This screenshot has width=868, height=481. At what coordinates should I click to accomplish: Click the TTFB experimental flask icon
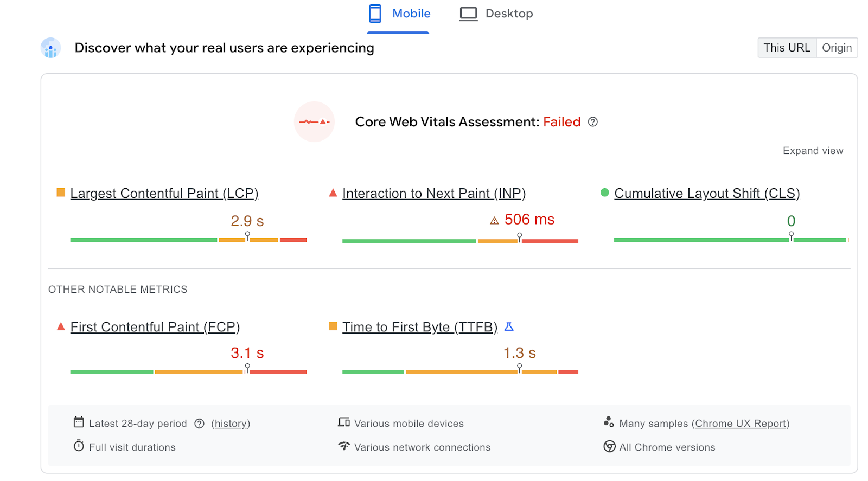509,326
